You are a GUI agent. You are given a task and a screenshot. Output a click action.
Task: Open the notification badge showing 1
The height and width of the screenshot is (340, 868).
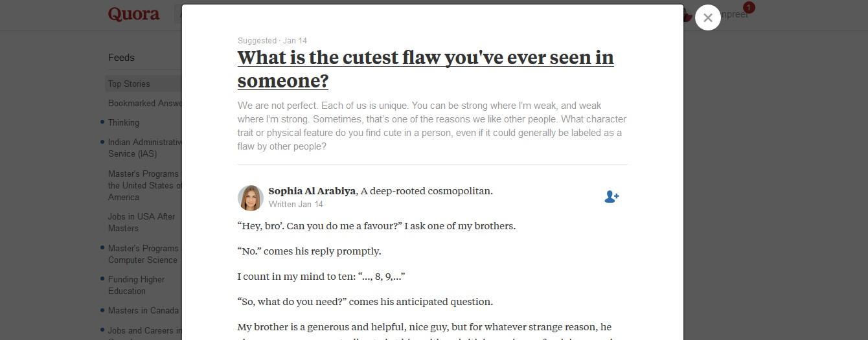point(749,8)
